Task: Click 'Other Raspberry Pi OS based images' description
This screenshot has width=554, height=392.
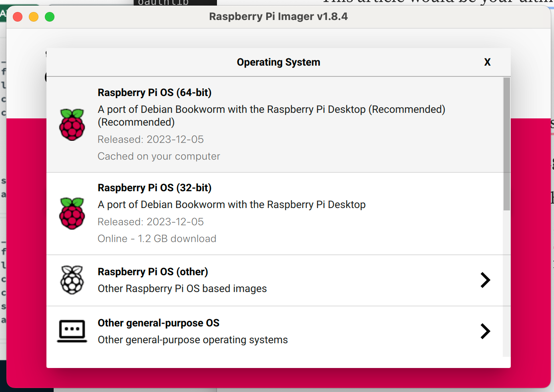Action: [x=182, y=288]
